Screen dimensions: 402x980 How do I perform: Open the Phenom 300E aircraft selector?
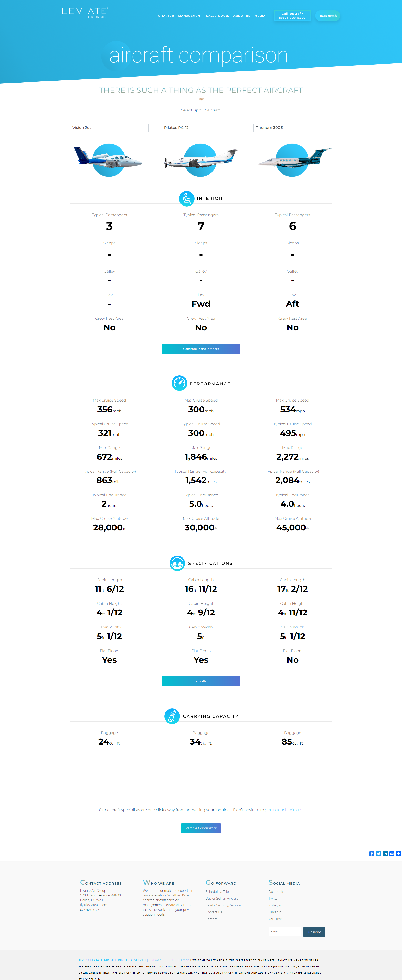292,128
